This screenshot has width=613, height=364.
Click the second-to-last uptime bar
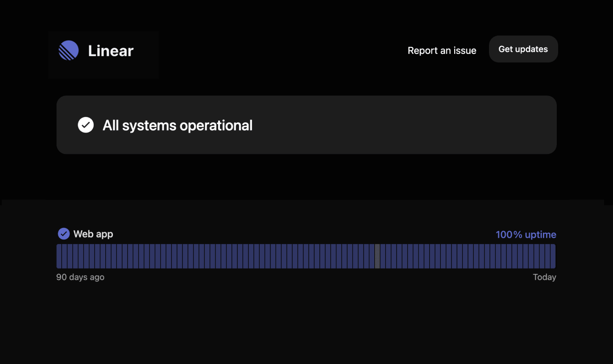click(548, 256)
